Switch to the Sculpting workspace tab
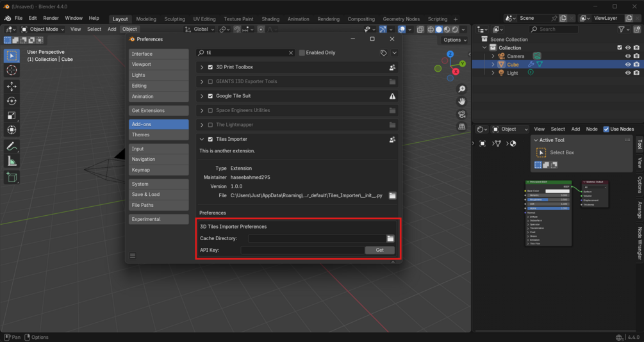Viewport: 644px width, 342px height. (x=174, y=19)
